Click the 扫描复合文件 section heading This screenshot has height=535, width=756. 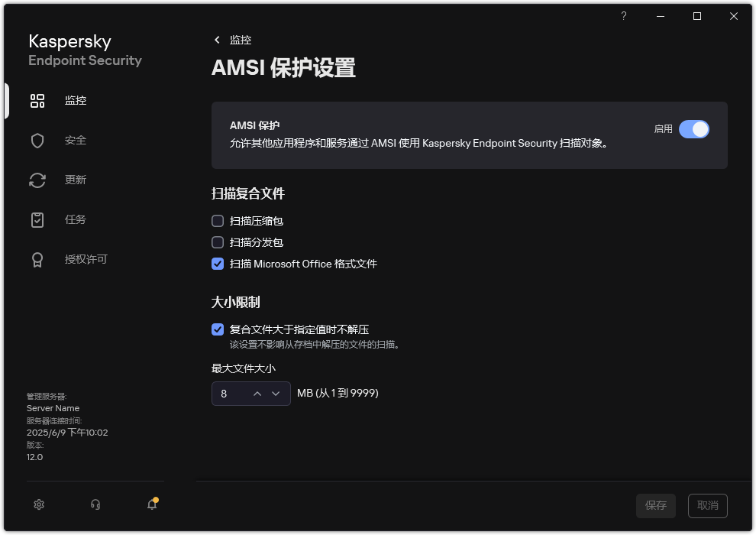[248, 194]
